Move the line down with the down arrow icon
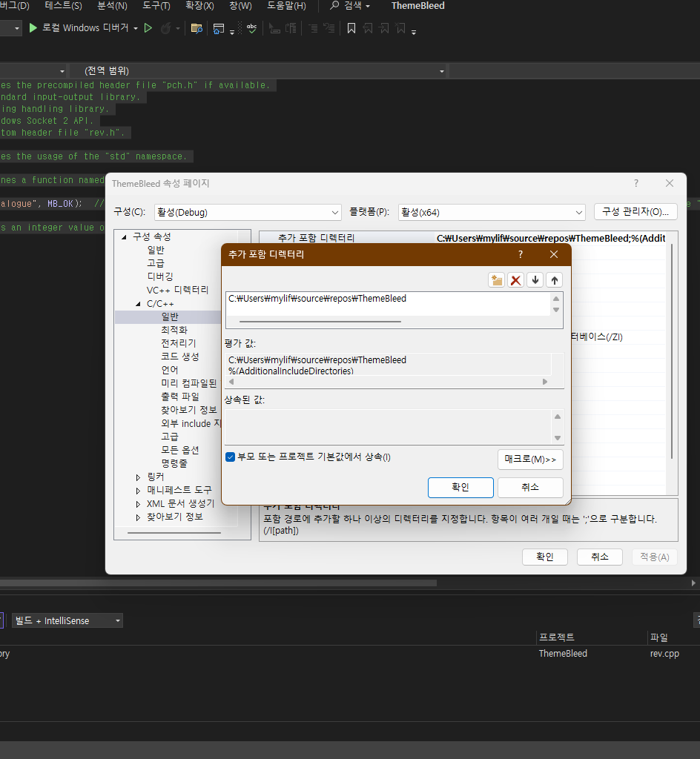This screenshot has height=759, width=700. point(535,279)
